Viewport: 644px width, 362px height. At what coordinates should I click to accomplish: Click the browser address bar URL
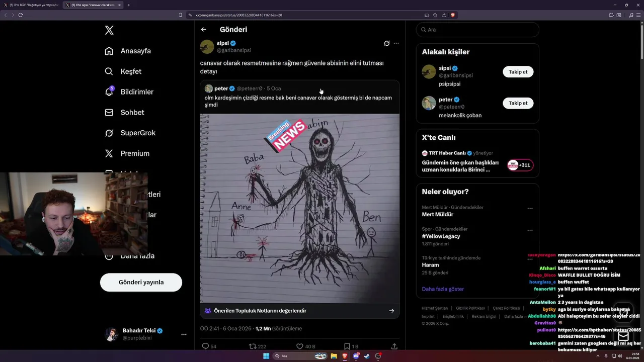click(x=238, y=15)
